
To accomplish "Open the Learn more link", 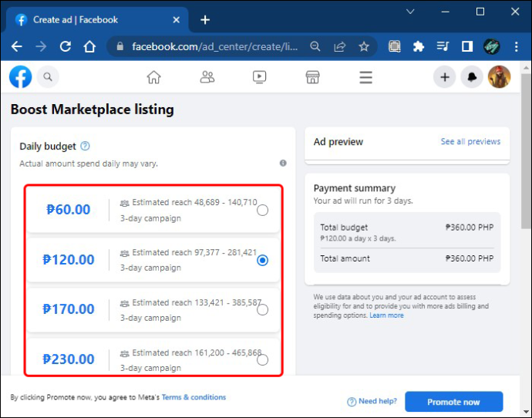I will point(386,315).
